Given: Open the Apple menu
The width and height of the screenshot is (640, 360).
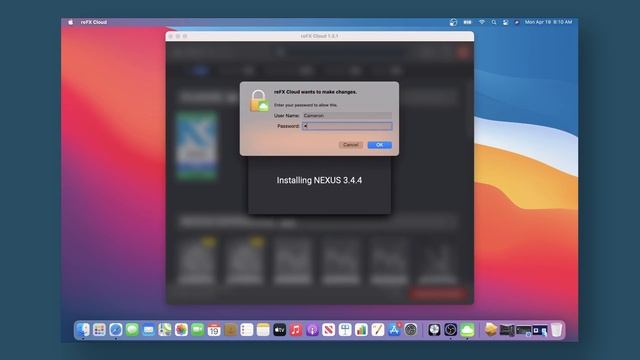Looking at the screenshot, I should (70, 22).
